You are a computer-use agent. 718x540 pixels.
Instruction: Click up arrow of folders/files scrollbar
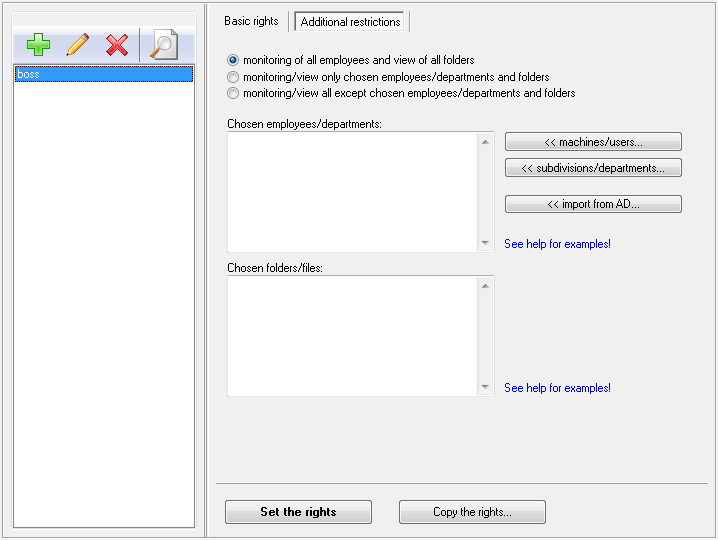485,286
